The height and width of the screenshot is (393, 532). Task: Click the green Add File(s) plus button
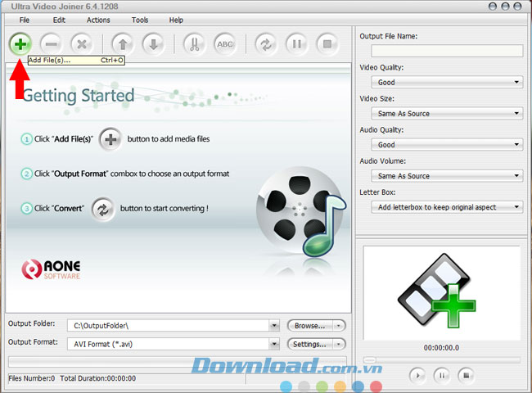[20, 43]
